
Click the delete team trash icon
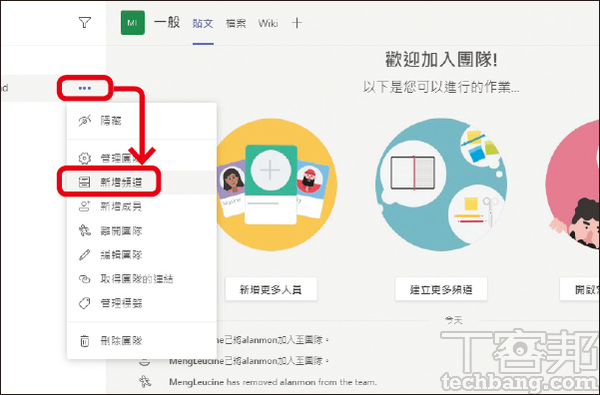click(85, 341)
